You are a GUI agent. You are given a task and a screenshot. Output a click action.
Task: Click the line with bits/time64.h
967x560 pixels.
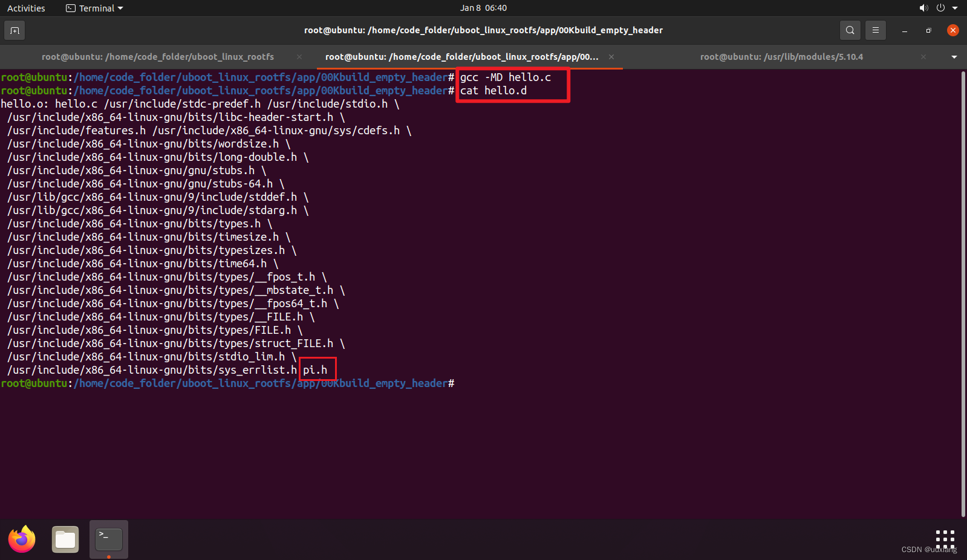point(143,264)
